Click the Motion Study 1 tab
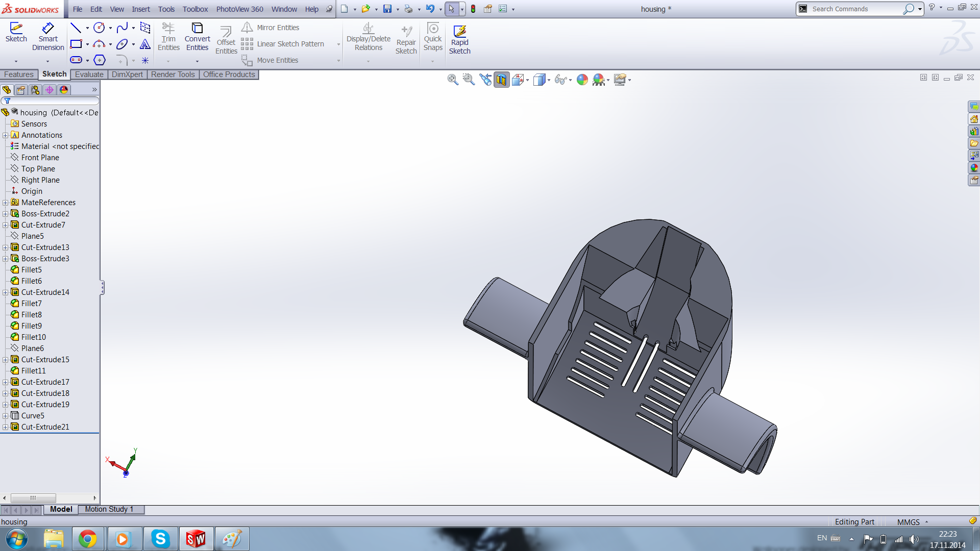 pyautogui.click(x=109, y=509)
